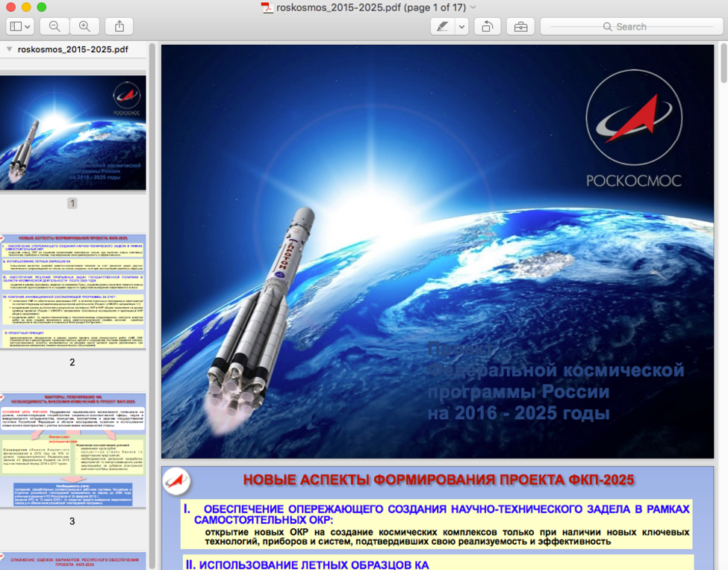Click inside the Search field

pos(632,26)
